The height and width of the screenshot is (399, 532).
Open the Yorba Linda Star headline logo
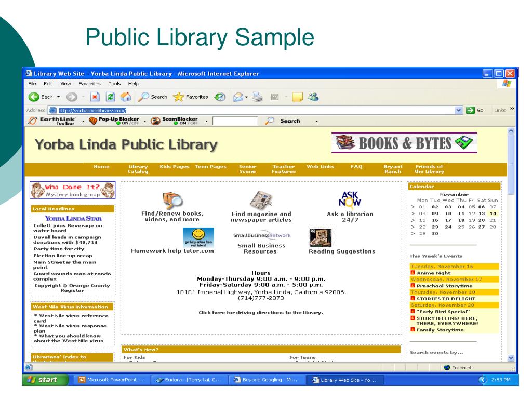(x=73, y=219)
